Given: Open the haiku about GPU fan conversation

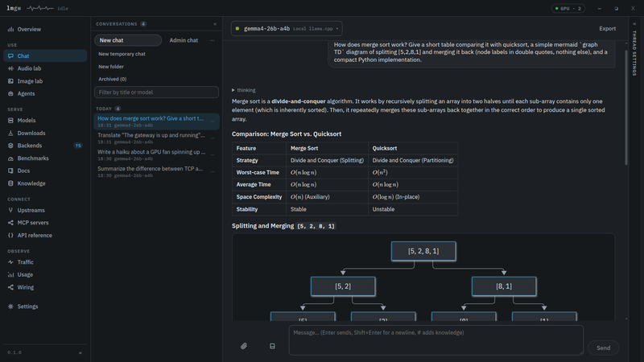Looking at the screenshot, I should 151,154.
